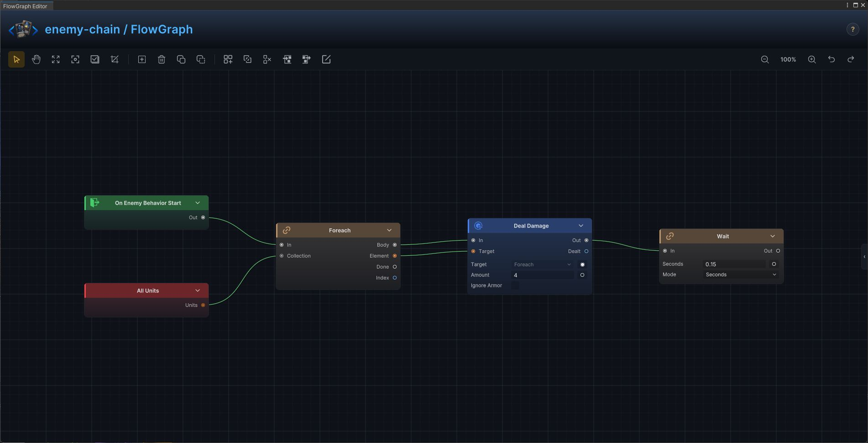Click the add node plus icon
The width and height of the screenshot is (868, 443).
click(x=142, y=59)
